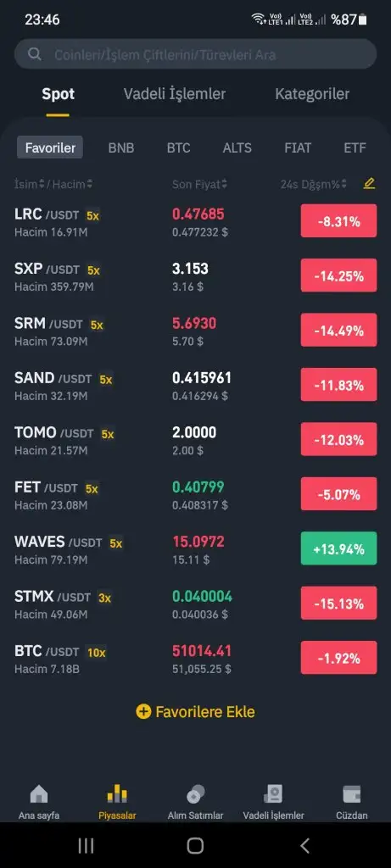Tap the plus icon beside Favorilere Ekle
Image resolution: width=391 pixels, height=868 pixels.
(x=143, y=712)
